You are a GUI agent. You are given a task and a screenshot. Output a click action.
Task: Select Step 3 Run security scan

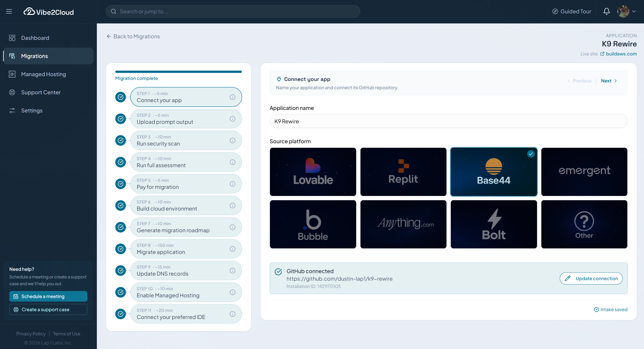pyautogui.click(x=186, y=140)
